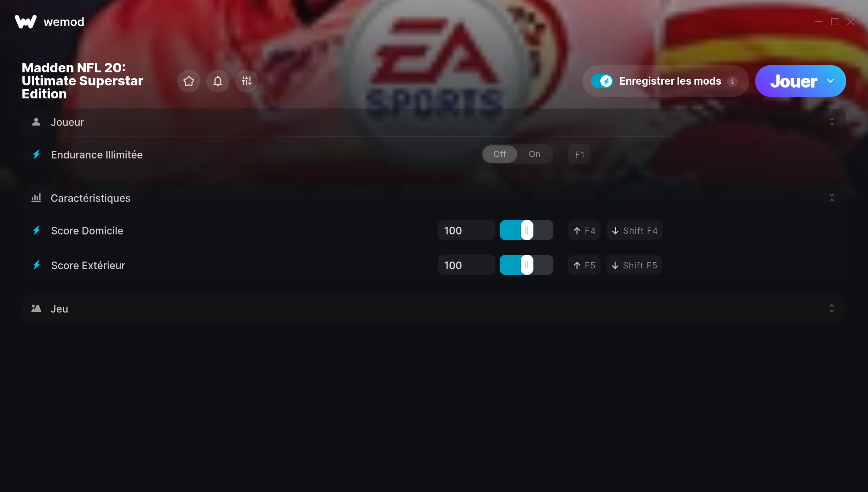Open the mod settings sliders icon
The width and height of the screenshot is (868, 492).
click(247, 81)
